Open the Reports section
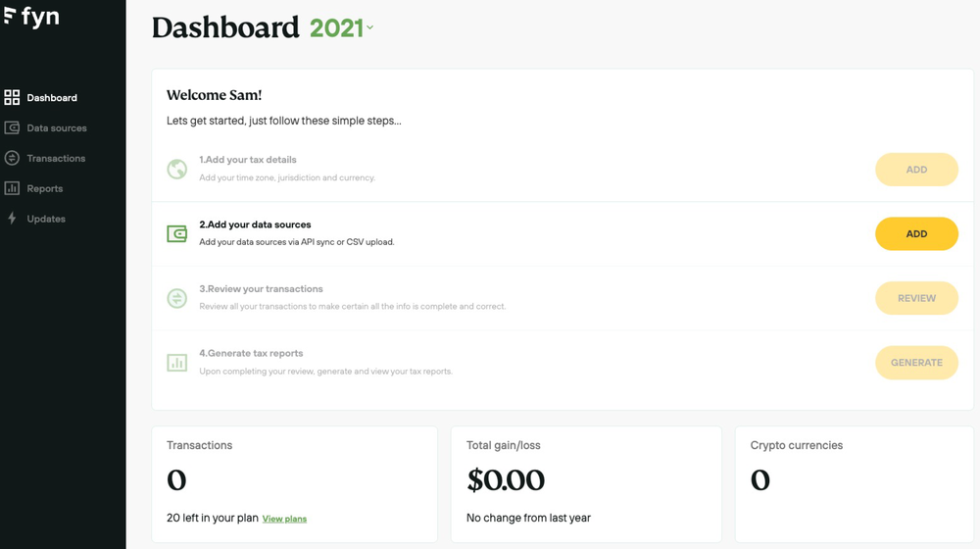This screenshot has height=549, width=980. pos(45,188)
